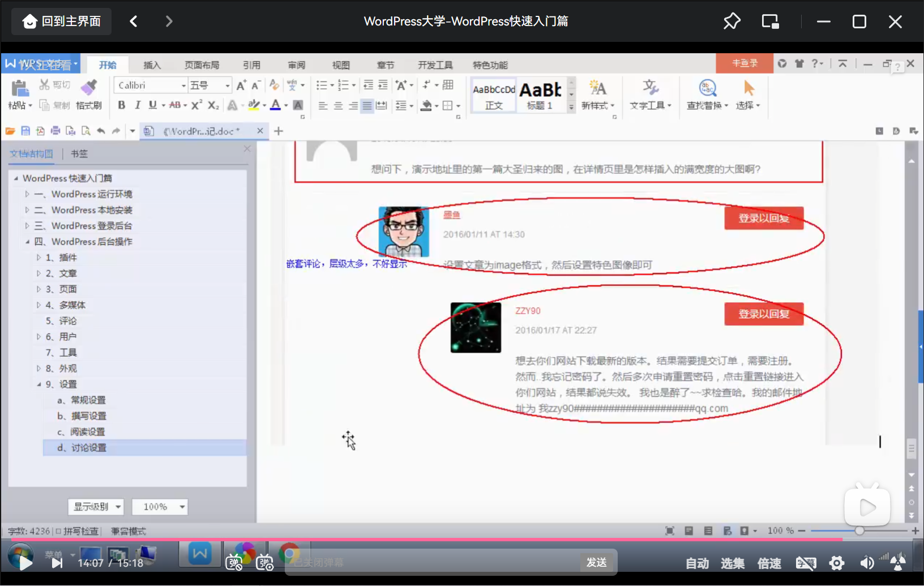Click the open folder icon in quick toolbar
The image size is (924, 586).
coord(10,131)
